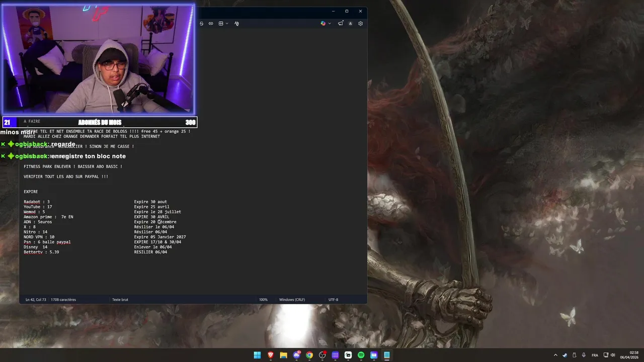Click the streamer webcam overlay
Viewport: 644px width, 362px height.
coord(99,60)
